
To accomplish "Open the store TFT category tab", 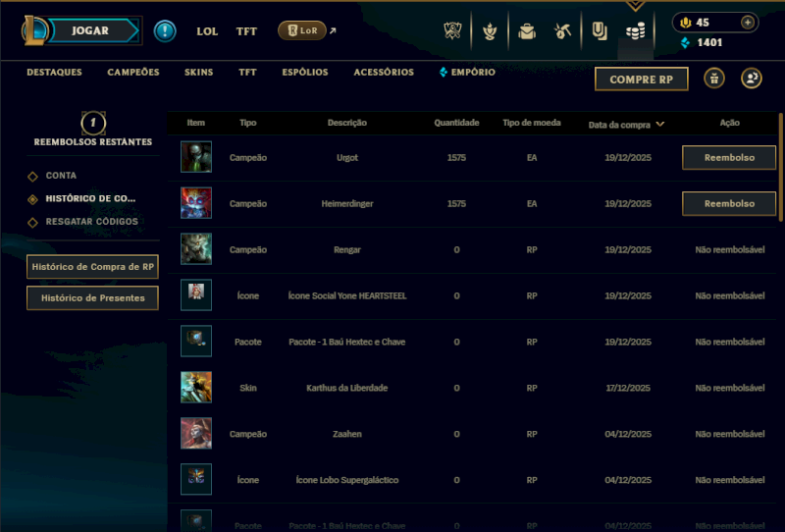I will tap(247, 72).
